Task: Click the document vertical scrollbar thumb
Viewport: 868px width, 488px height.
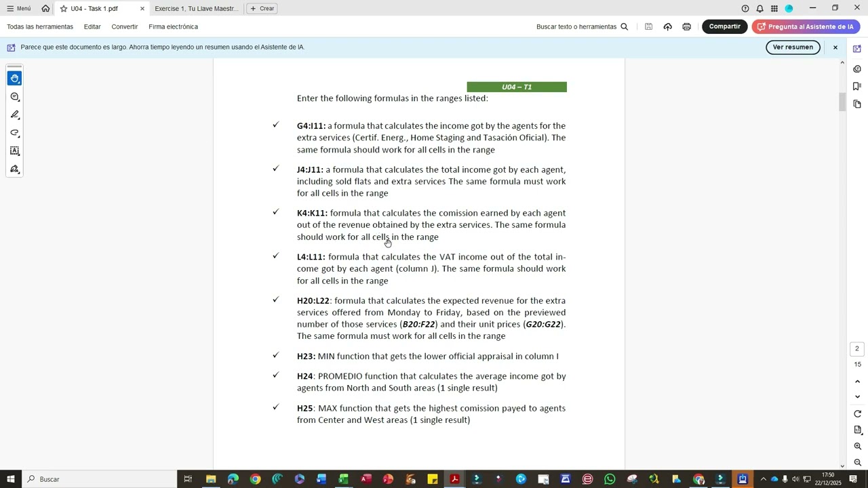Action: 843,102
